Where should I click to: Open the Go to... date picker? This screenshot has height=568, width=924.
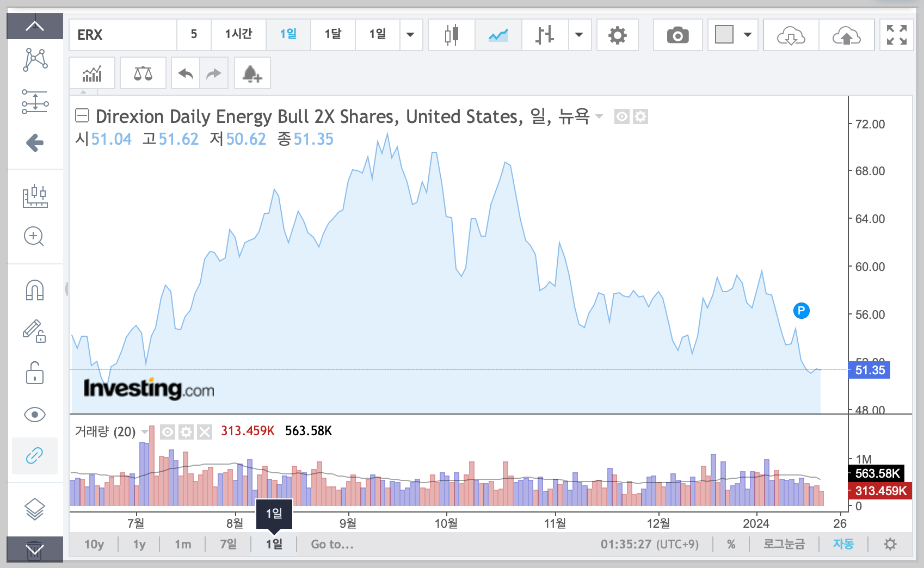point(332,544)
